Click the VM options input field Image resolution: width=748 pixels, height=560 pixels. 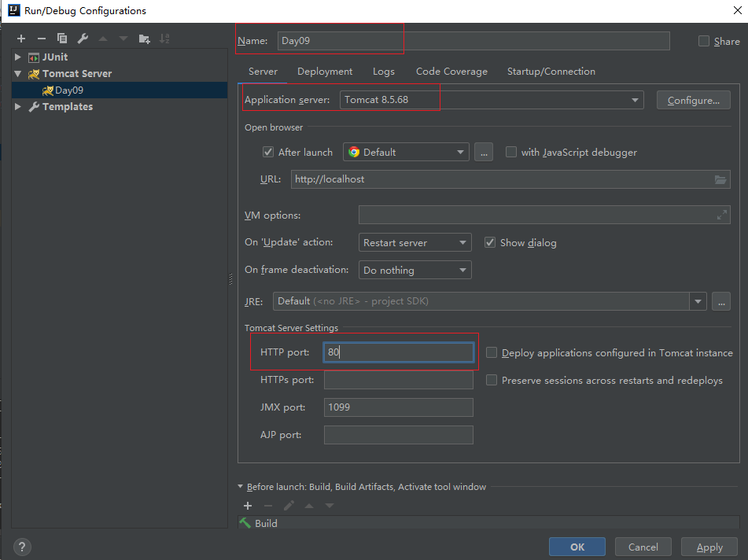544,216
